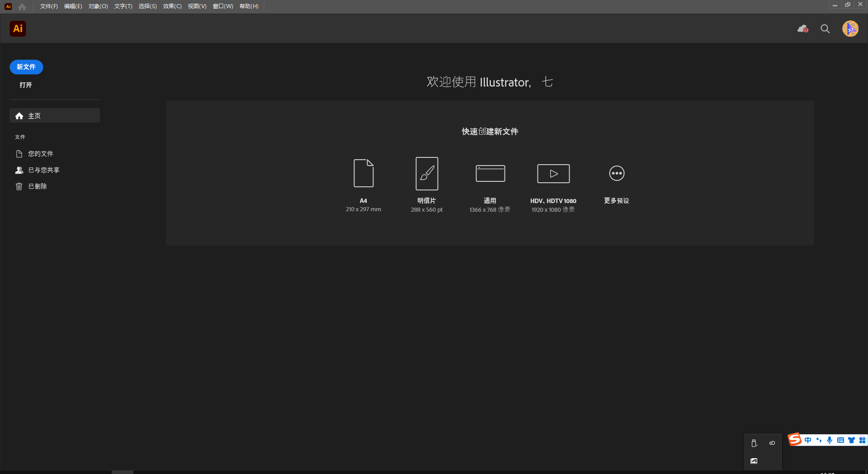Viewport: 868px width, 474px height.
Task: Check cloud storage sync warning icon
Action: tap(803, 28)
